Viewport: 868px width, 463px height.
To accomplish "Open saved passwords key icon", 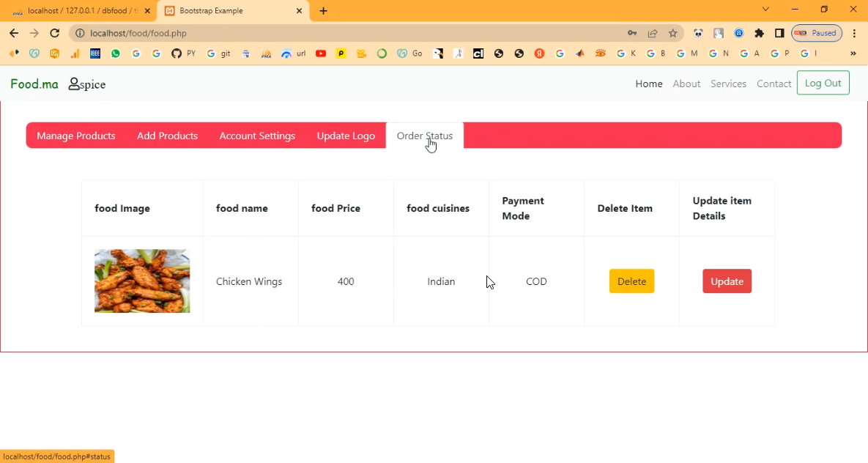I will click(x=632, y=33).
